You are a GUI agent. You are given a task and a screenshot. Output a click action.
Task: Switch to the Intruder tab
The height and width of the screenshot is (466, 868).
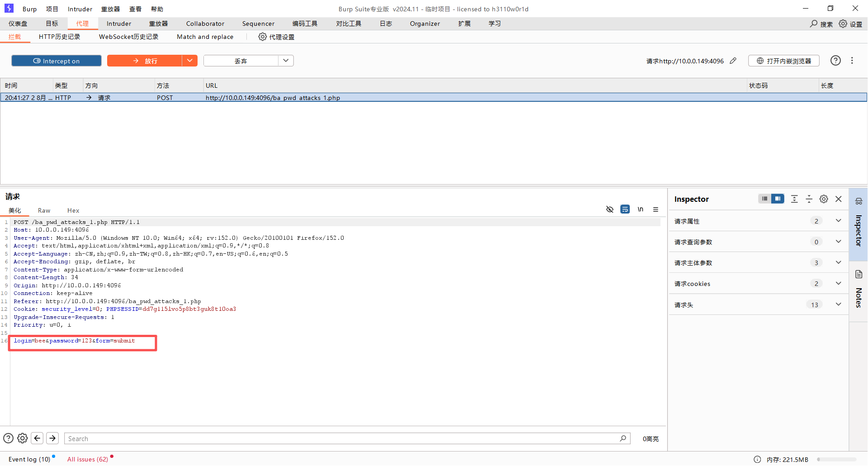click(x=119, y=24)
